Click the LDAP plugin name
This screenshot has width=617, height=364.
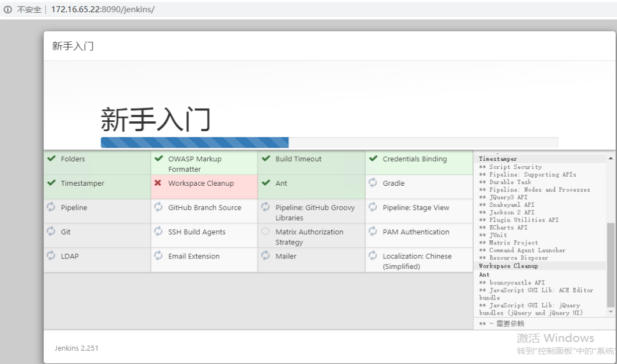coord(70,256)
